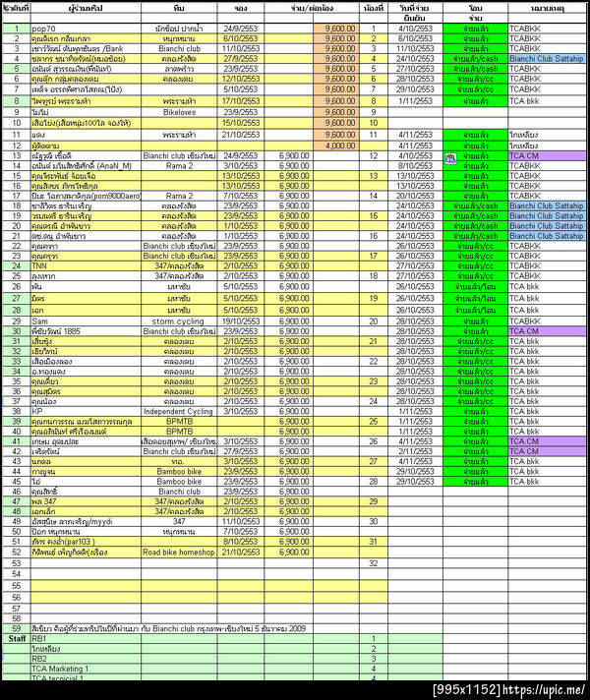Click the paste options icon in row 13
The image size is (590, 700).
coord(450,158)
